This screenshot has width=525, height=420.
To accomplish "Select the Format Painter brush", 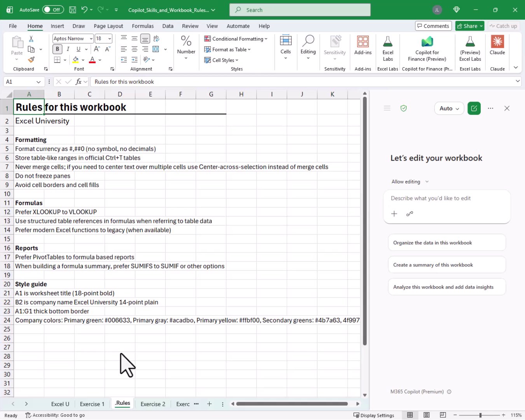I will click(31, 60).
